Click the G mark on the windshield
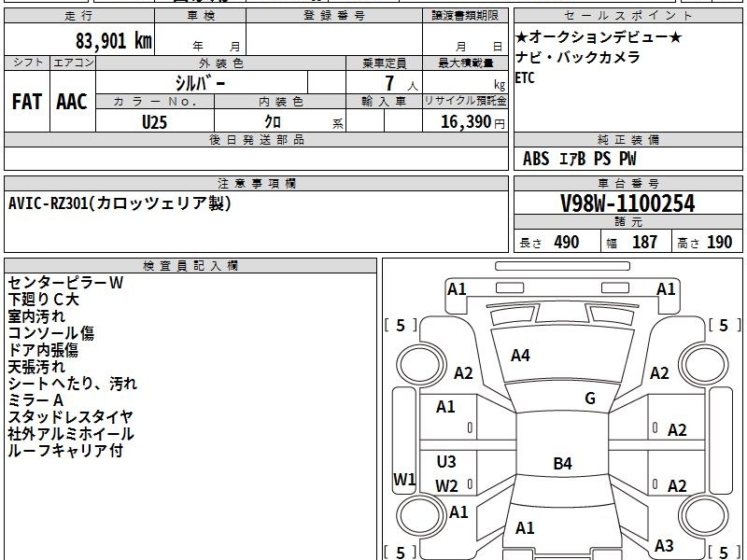The width and height of the screenshot is (747, 560). [x=590, y=399]
